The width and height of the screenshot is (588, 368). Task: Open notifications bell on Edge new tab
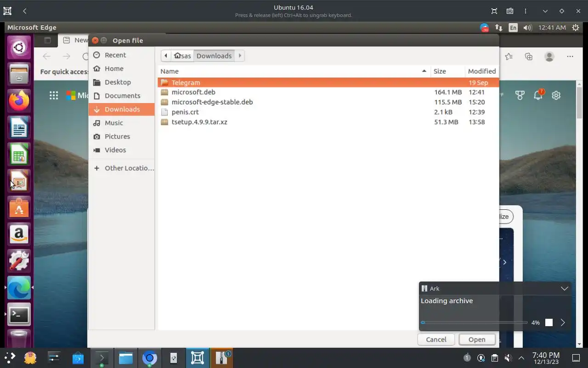(x=538, y=95)
